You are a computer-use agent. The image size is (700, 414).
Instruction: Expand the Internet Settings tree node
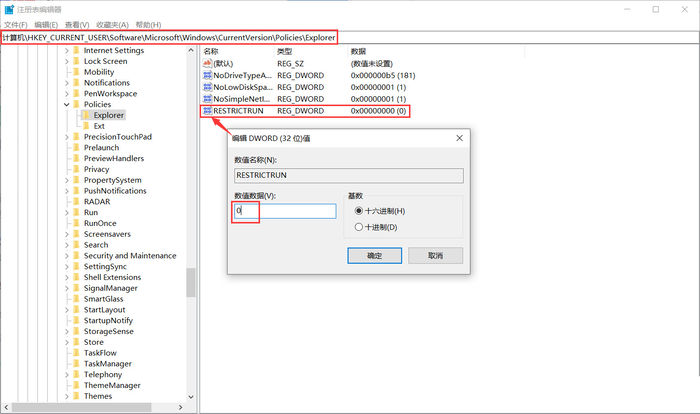tap(67, 50)
